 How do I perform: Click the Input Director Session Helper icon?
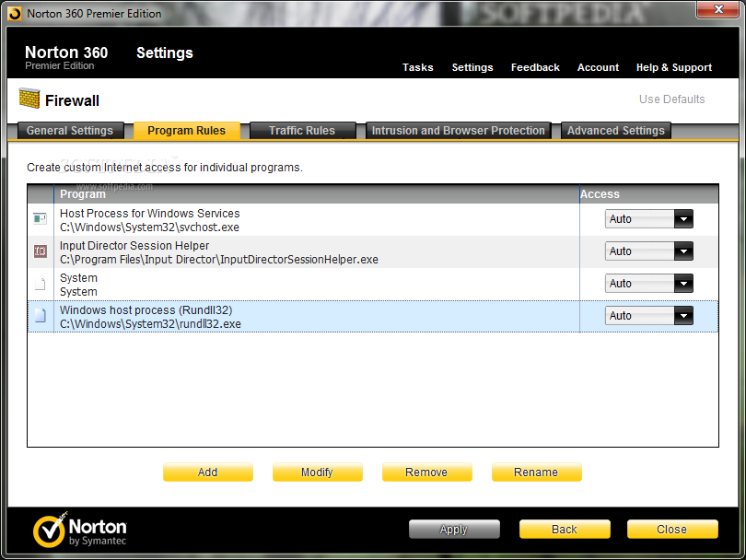(x=40, y=251)
